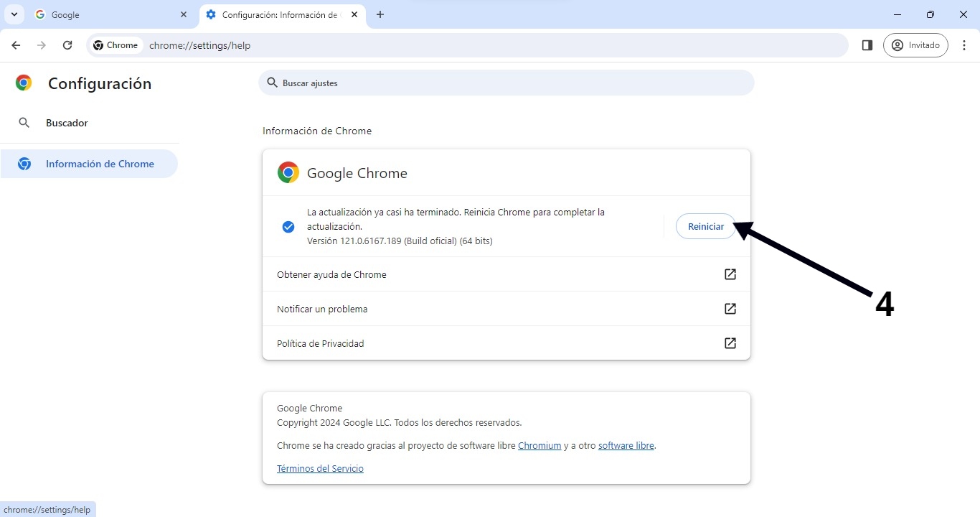Screen dimensions: 980x517
Task: Close the Google tab
Action: pyautogui.click(x=183, y=14)
